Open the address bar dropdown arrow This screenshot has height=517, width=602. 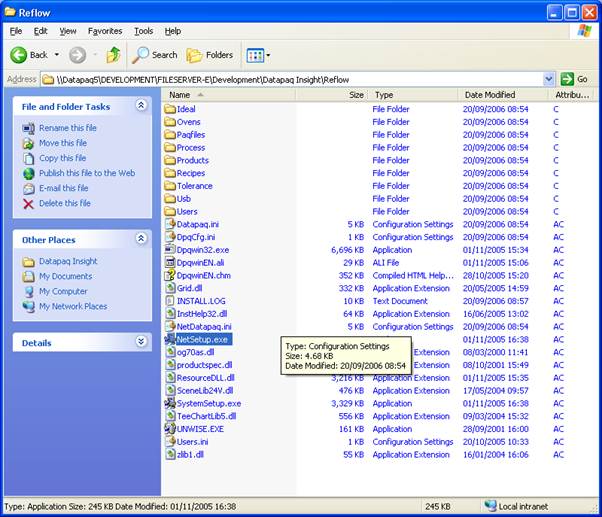pos(549,79)
